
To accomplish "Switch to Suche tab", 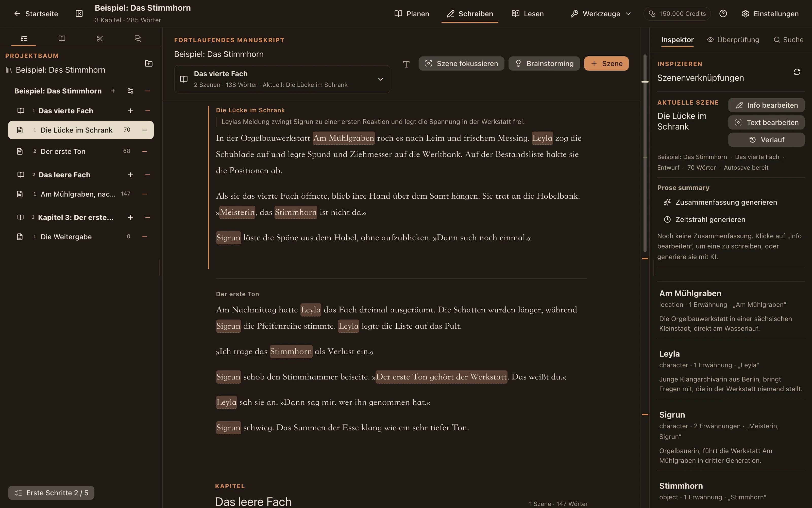I will tap(788, 40).
